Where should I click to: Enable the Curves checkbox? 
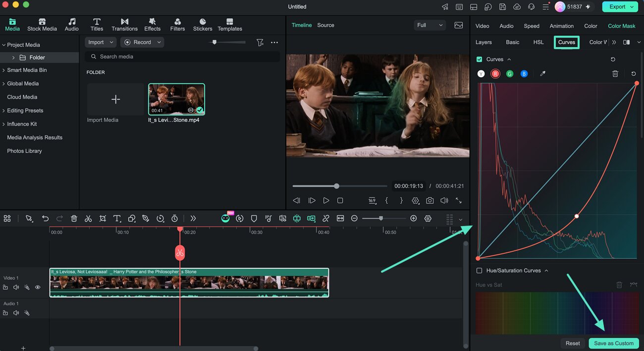coord(479,59)
